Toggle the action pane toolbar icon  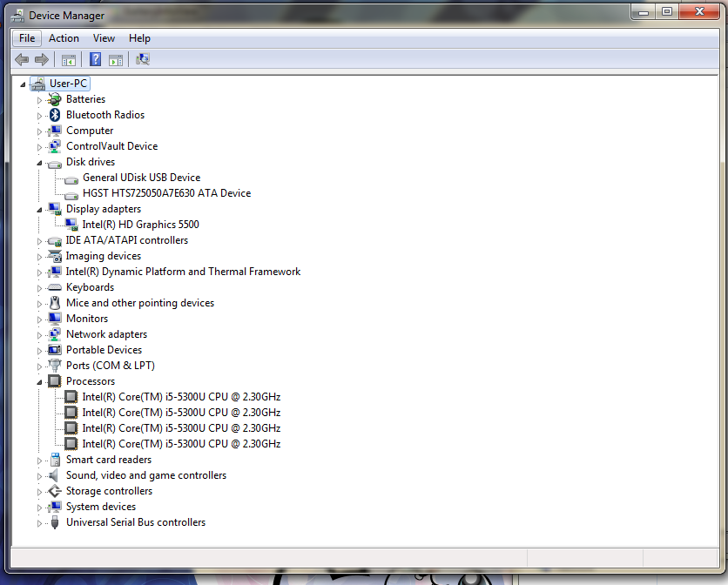(x=116, y=60)
